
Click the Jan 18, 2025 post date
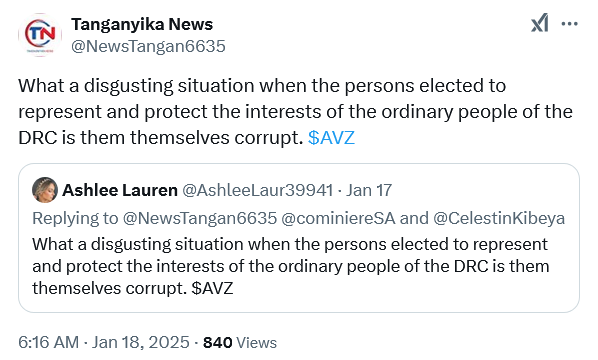click(140, 342)
